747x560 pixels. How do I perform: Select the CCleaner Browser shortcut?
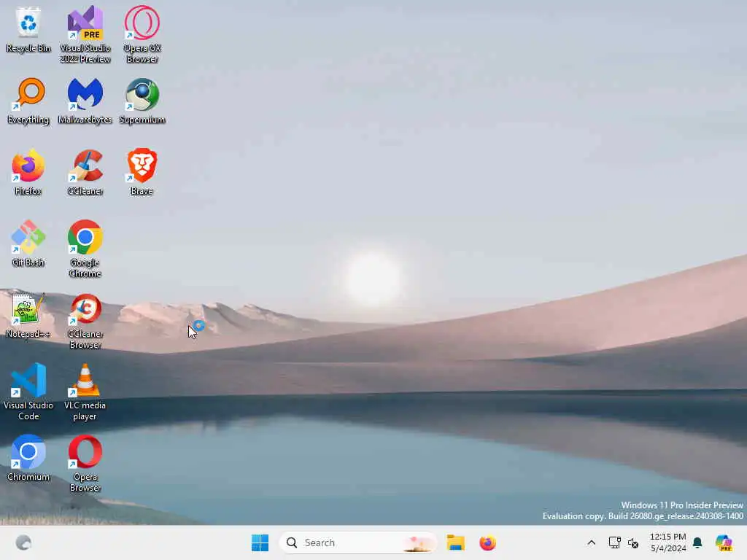click(x=85, y=321)
